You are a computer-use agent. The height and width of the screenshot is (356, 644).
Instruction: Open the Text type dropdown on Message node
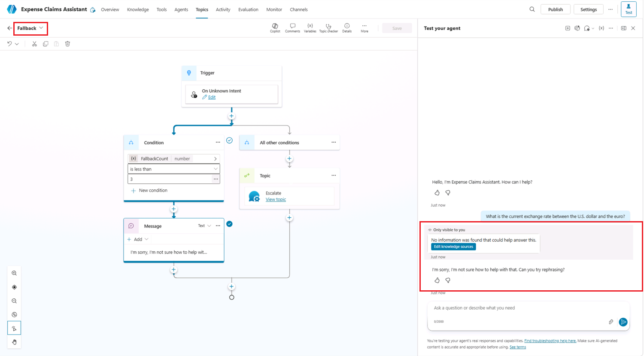(204, 226)
